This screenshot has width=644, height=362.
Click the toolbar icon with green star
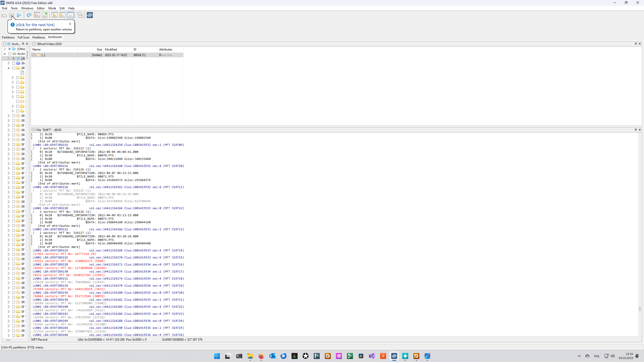click(x=45, y=15)
